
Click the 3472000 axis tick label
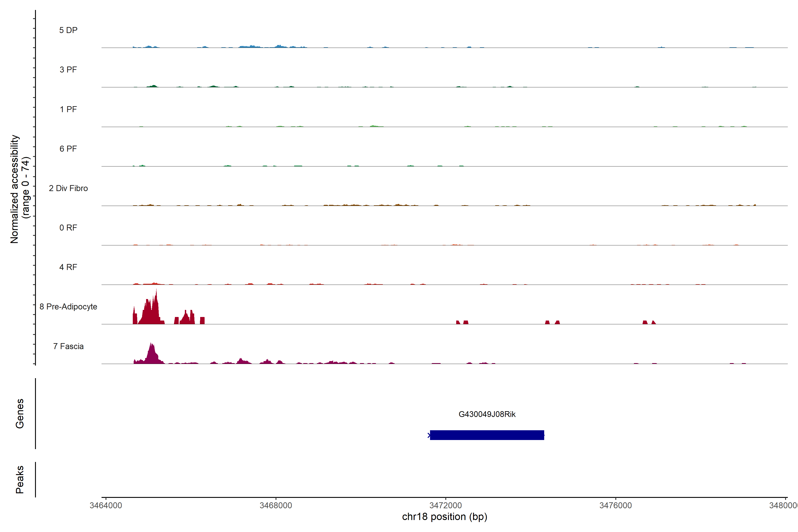coord(446,506)
